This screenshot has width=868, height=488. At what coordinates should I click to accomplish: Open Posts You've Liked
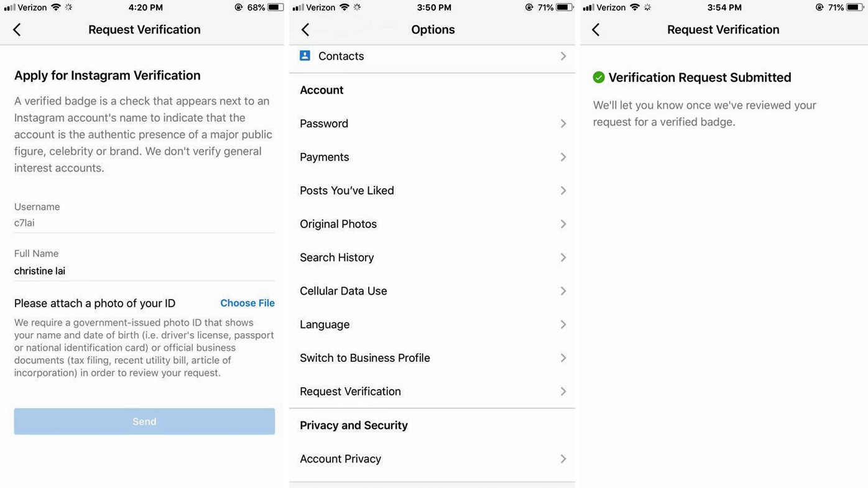click(432, 191)
